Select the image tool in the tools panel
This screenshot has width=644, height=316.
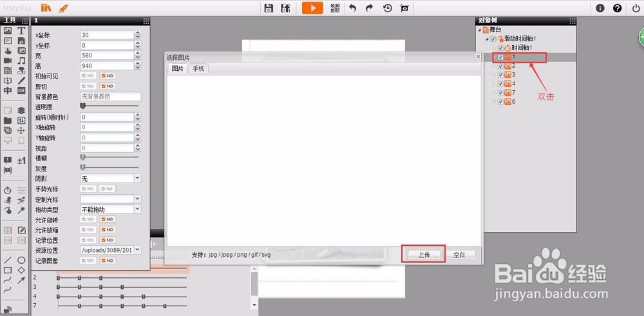tap(8, 30)
